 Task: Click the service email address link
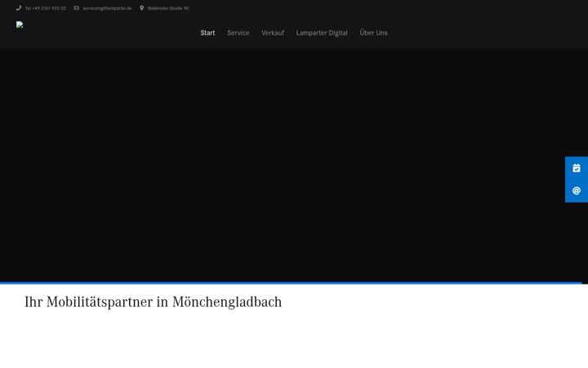(x=107, y=8)
